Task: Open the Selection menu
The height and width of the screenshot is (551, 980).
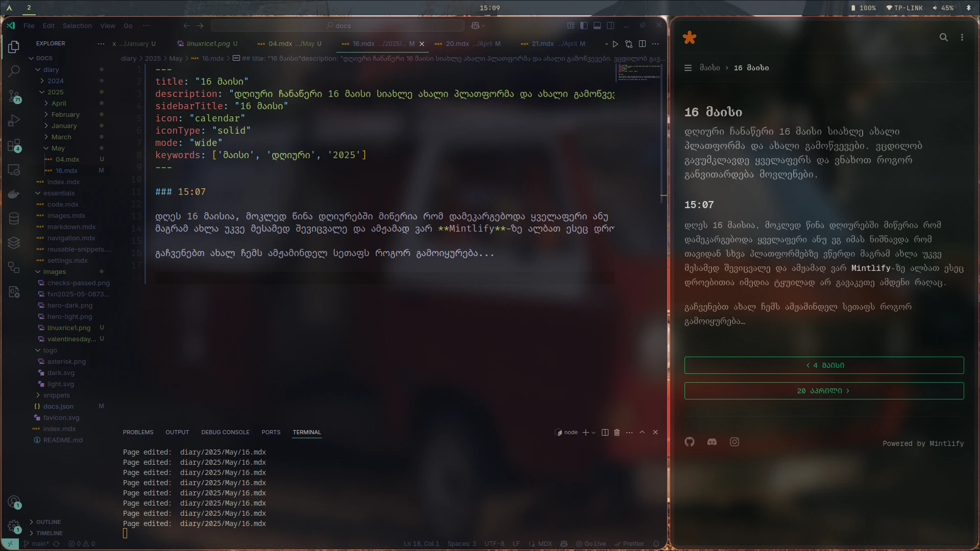Action: tap(77, 26)
